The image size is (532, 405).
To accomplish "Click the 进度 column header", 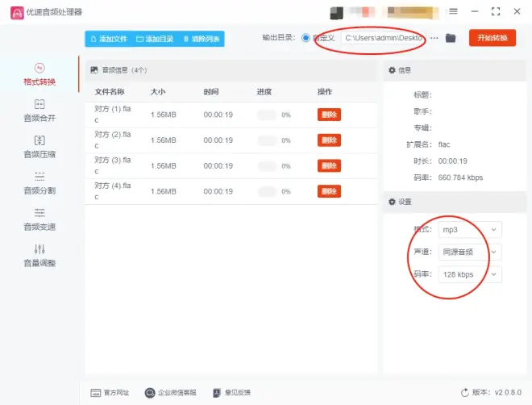I will coord(264,92).
